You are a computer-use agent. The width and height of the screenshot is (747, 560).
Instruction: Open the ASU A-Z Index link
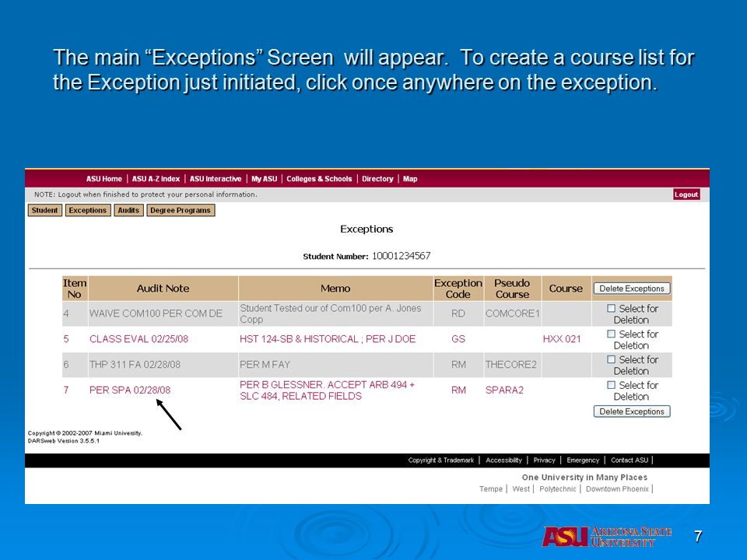(x=156, y=179)
